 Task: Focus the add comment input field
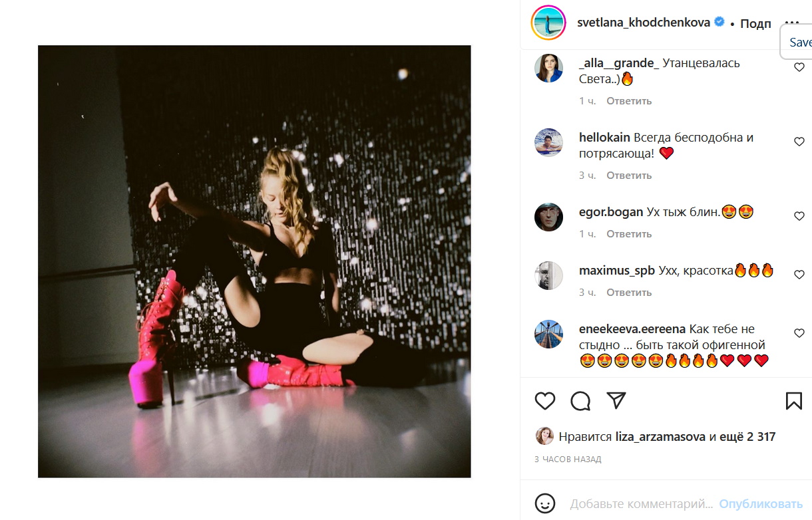click(641, 503)
